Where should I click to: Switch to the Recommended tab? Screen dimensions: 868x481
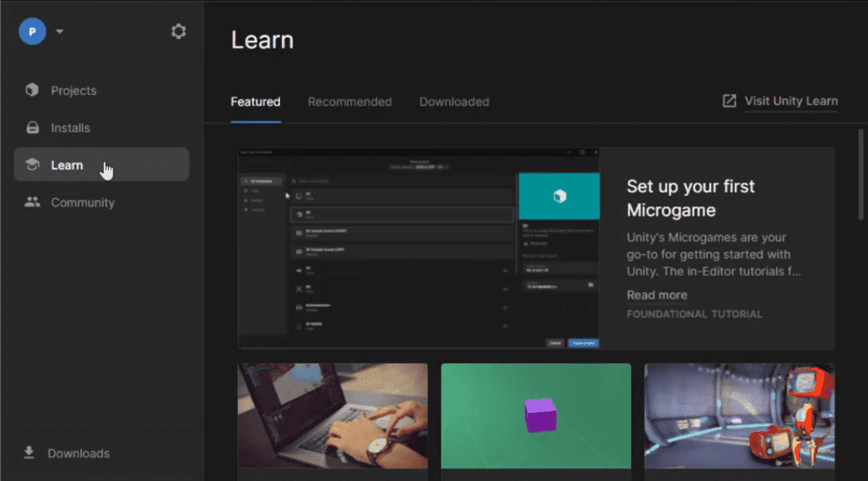pyautogui.click(x=350, y=101)
